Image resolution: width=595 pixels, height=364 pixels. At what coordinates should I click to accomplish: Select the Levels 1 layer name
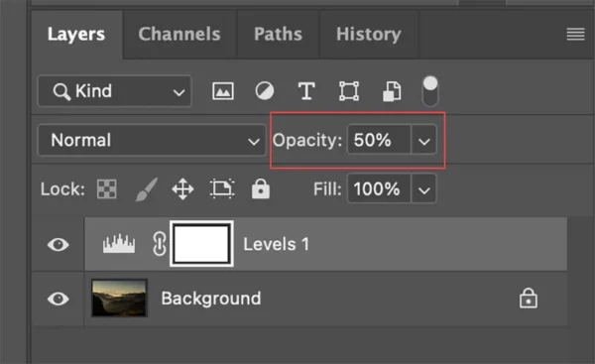tap(277, 244)
